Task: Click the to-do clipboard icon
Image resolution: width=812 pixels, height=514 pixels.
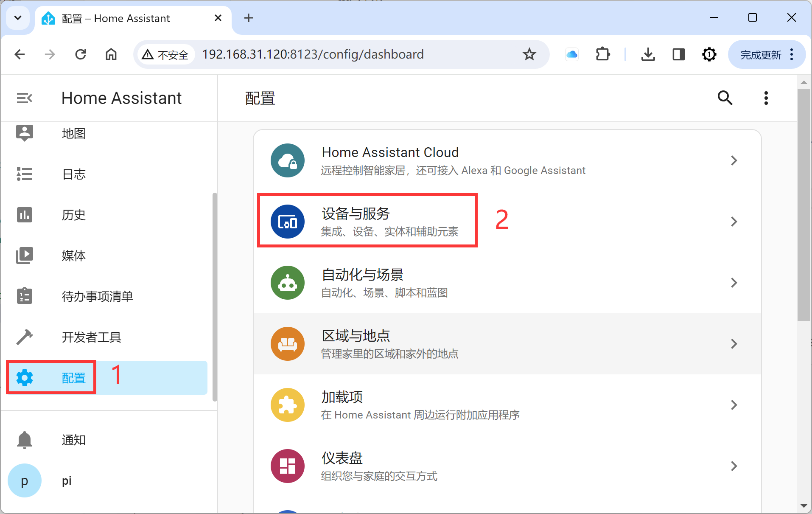Action: point(25,296)
